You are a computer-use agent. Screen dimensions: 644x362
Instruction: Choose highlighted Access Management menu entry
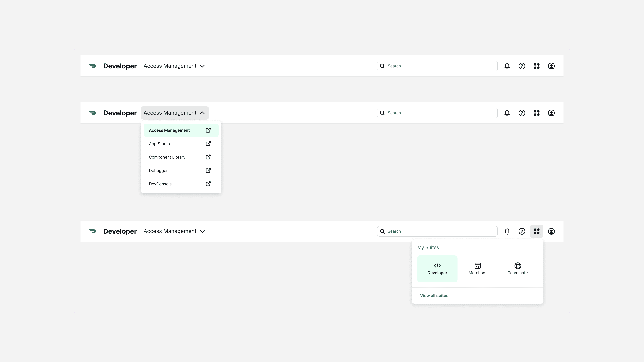pos(169,130)
